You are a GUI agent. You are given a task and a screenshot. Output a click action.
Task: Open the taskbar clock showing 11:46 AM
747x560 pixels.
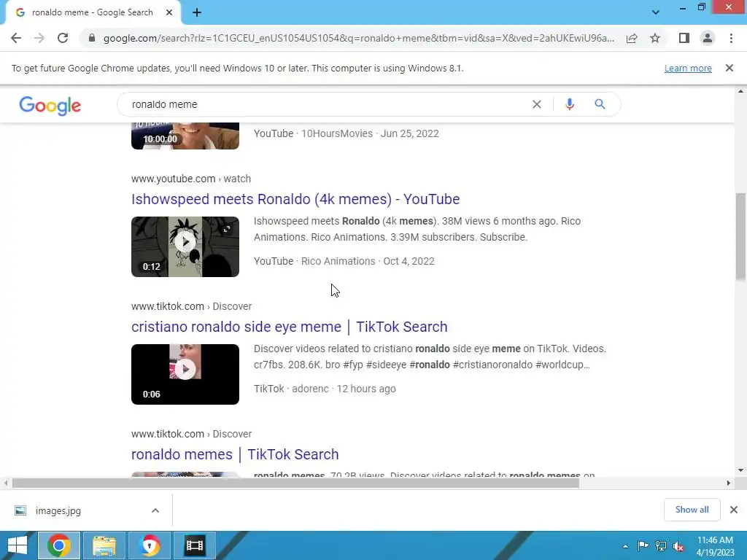point(715,546)
